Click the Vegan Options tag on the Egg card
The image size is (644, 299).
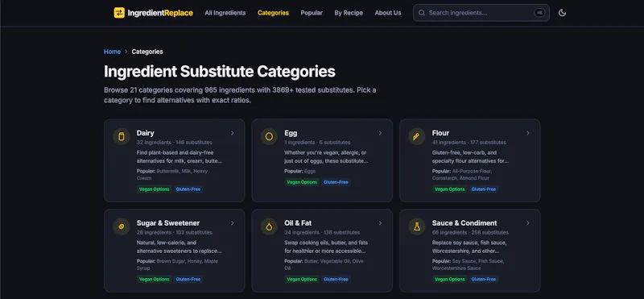pos(302,182)
